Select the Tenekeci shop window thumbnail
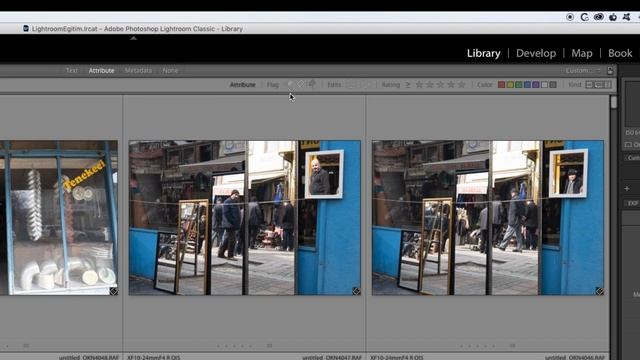Screen dimensions: 640x360 pyautogui.click(x=59, y=218)
